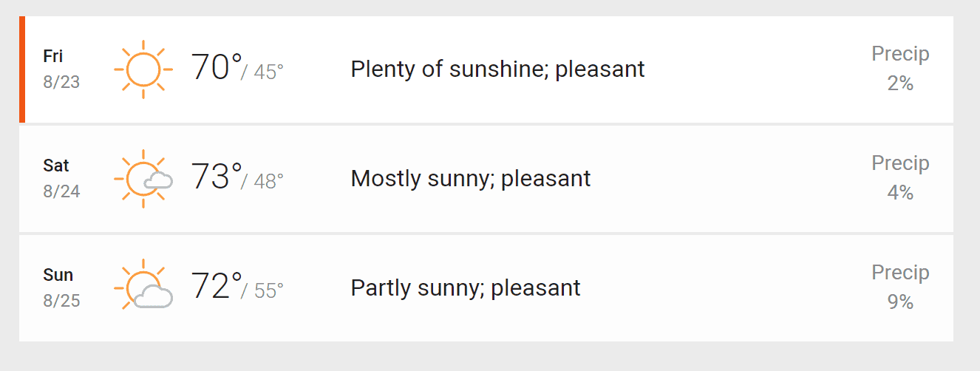The image size is (980, 371).
Task: Click the Precip 4% value
Action: pos(900,194)
